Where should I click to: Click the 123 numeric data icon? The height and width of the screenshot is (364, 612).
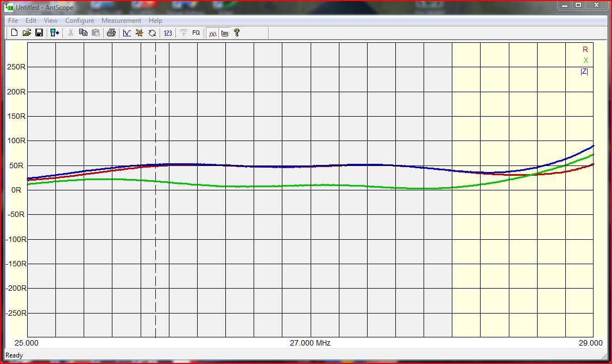[168, 33]
